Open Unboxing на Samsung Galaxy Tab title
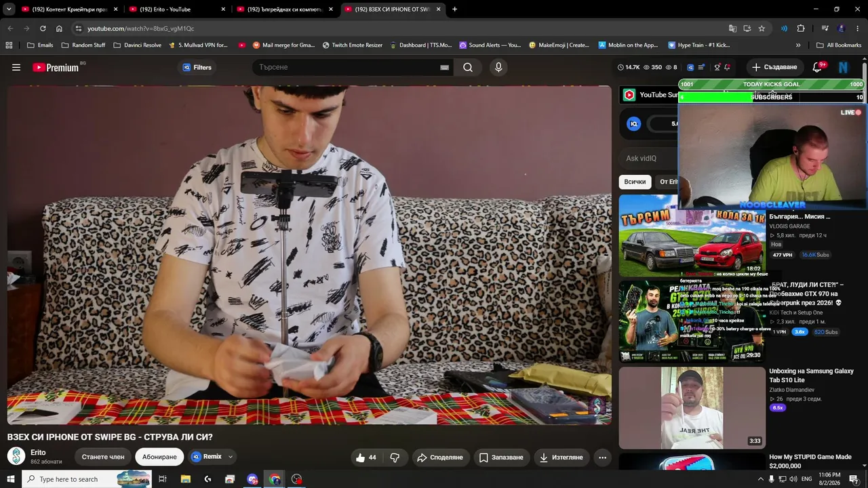Viewport: 868px width, 488px height. pyautogui.click(x=811, y=375)
